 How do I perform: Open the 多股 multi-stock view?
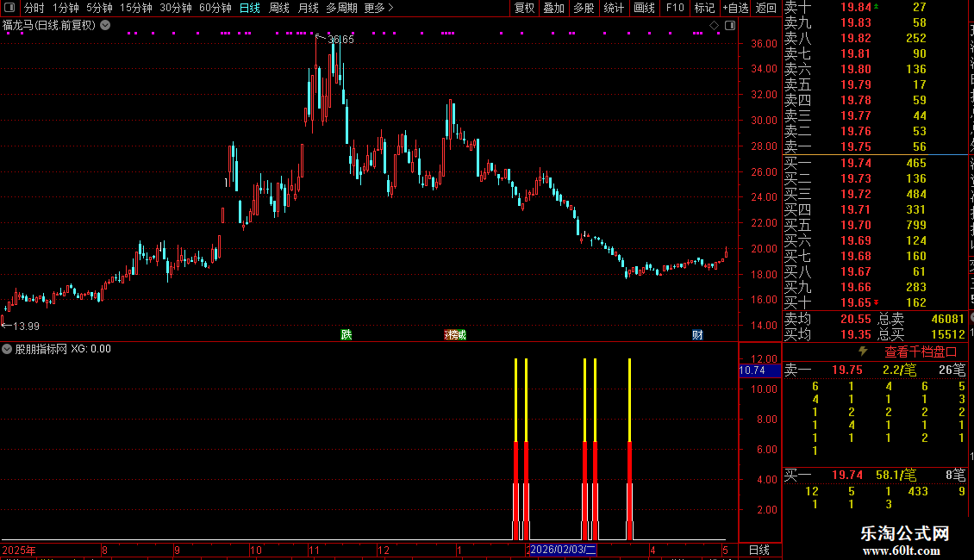[x=584, y=8]
